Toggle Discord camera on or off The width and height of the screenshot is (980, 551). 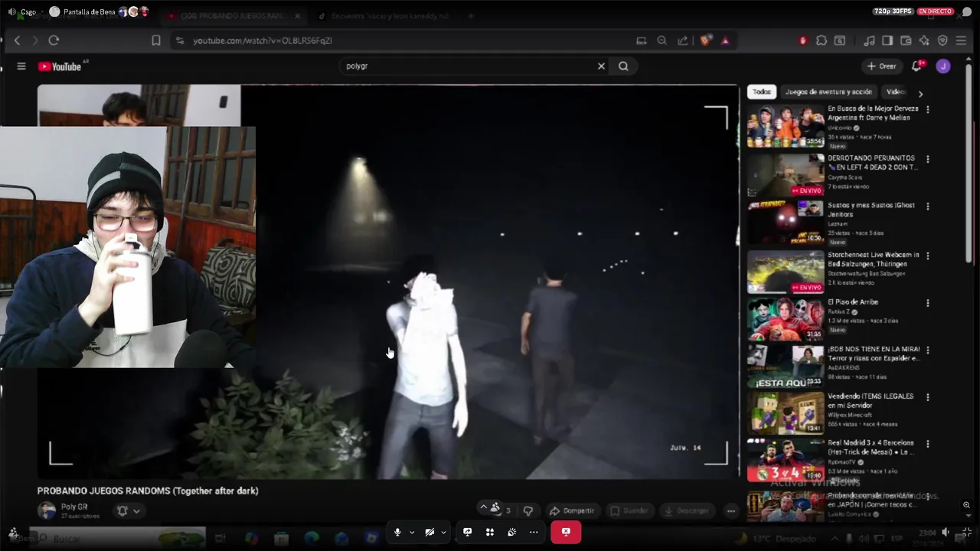pyautogui.click(x=430, y=532)
